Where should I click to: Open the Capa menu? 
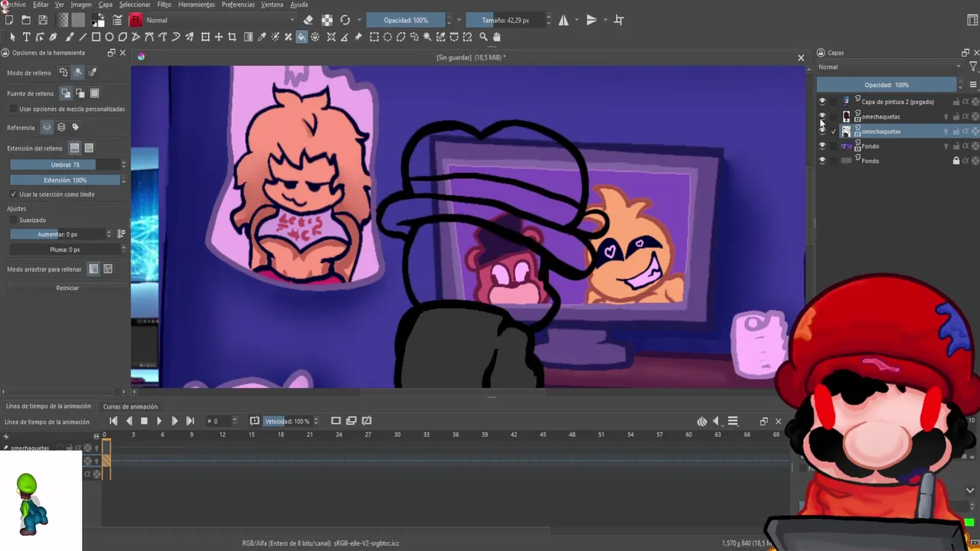[x=106, y=5]
